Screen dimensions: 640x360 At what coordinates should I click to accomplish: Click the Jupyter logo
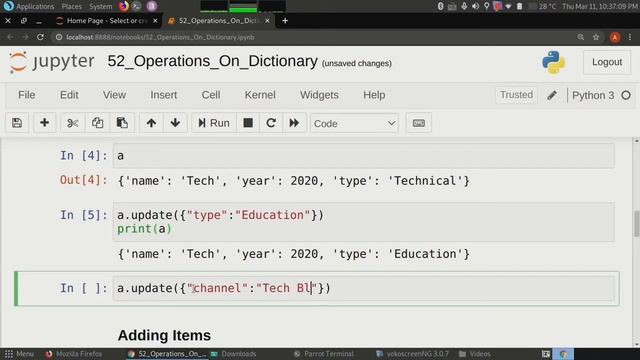coord(52,62)
